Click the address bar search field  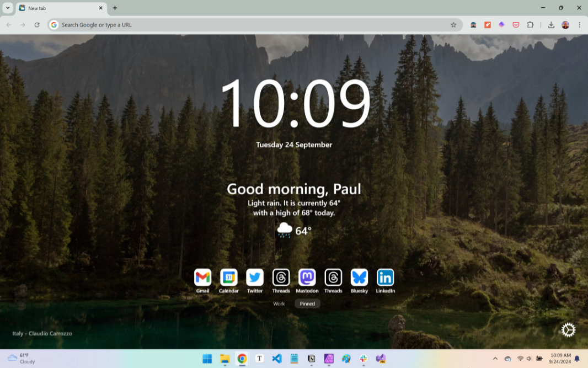pyautogui.click(x=248, y=25)
